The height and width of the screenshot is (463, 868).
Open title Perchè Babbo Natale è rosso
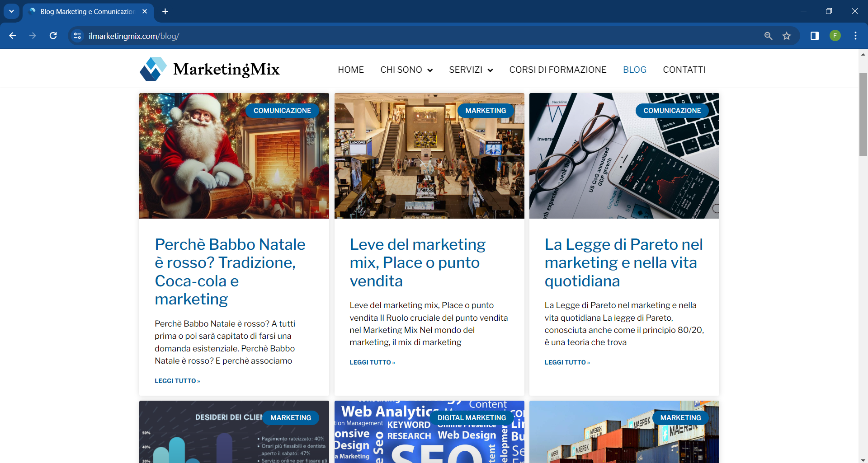[x=230, y=271]
